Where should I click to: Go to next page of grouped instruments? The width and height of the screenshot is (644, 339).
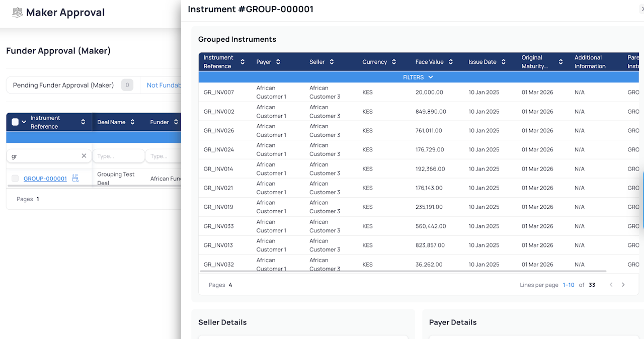(623, 285)
